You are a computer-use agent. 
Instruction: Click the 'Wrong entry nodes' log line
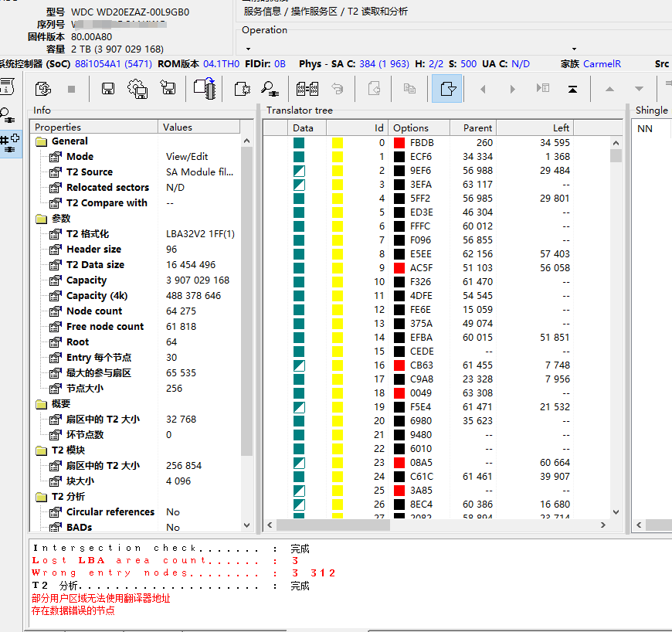183,573
